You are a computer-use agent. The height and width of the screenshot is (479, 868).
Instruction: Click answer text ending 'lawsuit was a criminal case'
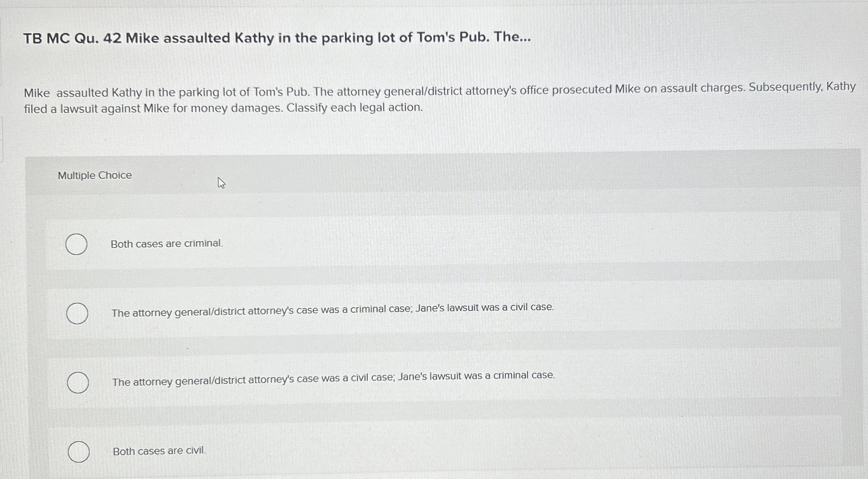pyautogui.click(x=333, y=379)
